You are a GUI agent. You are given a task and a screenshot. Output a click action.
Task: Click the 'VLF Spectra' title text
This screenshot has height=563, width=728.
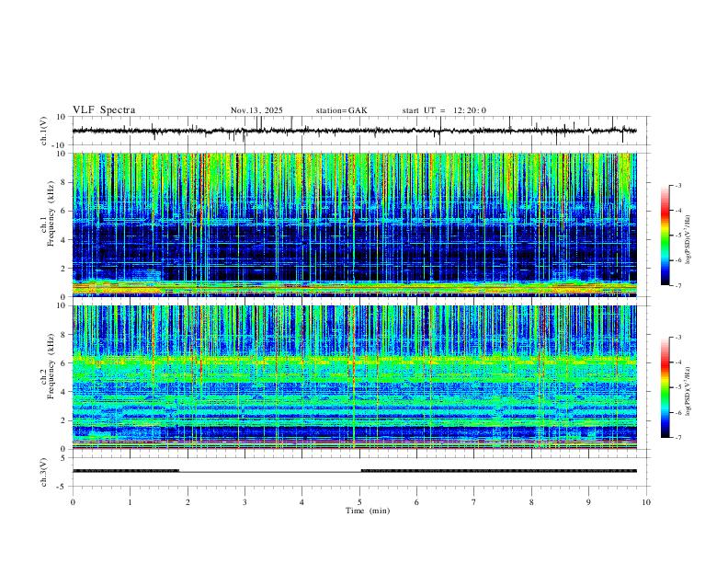click(x=104, y=110)
